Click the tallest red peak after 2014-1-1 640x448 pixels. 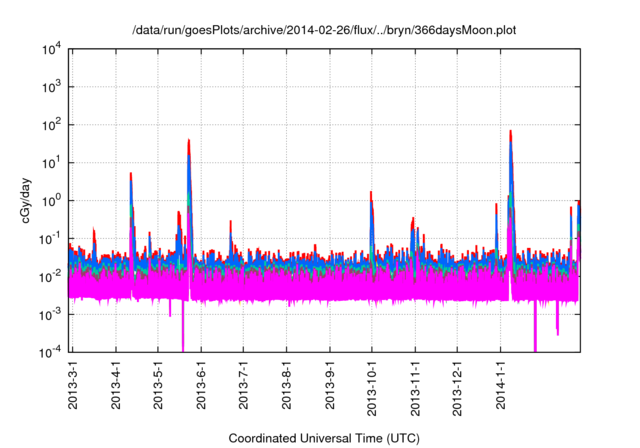point(511,133)
